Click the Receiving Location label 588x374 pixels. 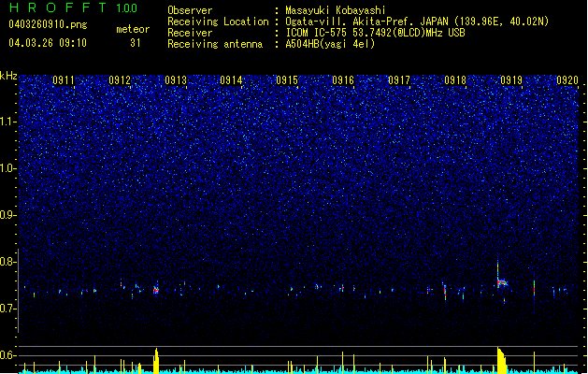pos(218,22)
